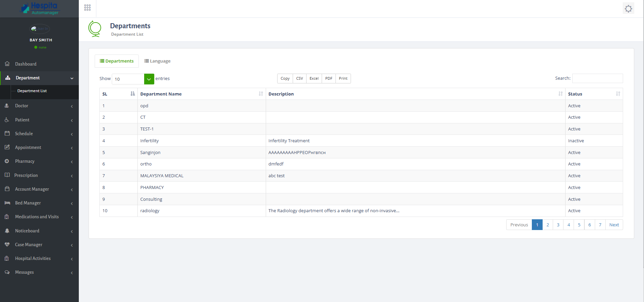Click the Pharmacy arrow circle icon

[7, 161]
